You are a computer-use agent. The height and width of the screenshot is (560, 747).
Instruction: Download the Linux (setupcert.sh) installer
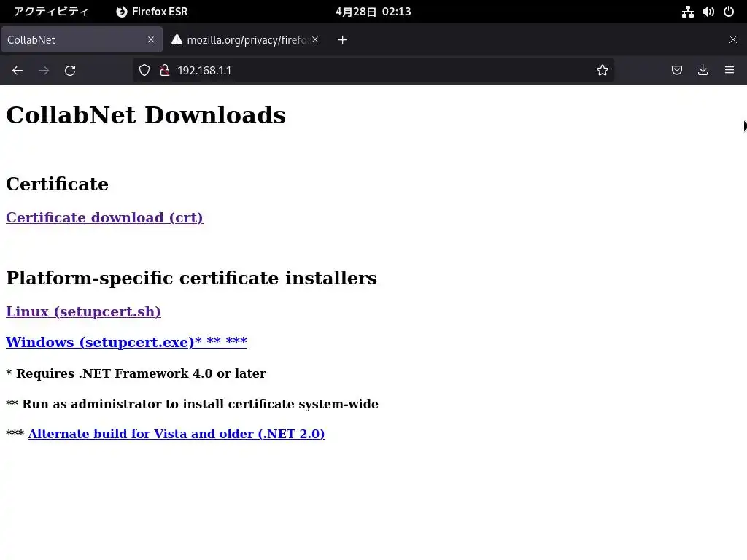pyautogui.click(x=83, y=311)
